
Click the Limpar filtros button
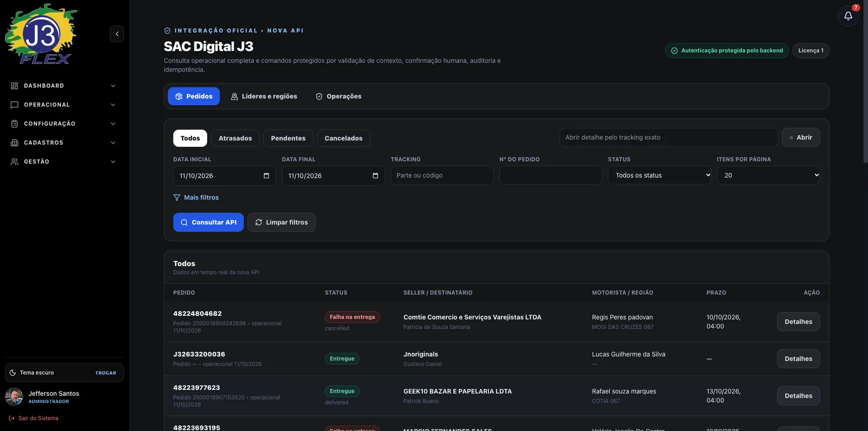[x=282, y=222]
